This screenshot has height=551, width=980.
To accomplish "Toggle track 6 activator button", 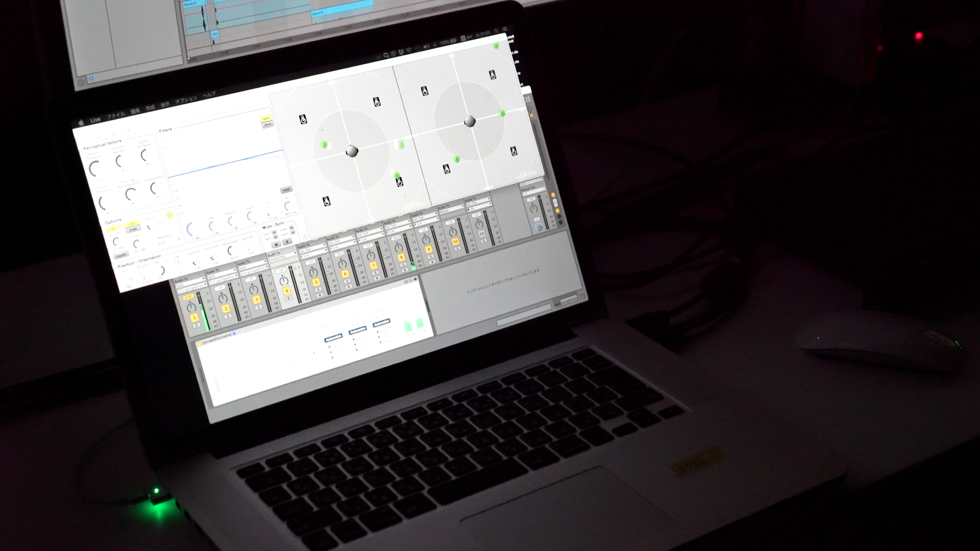I will click(x=345, y=274).
